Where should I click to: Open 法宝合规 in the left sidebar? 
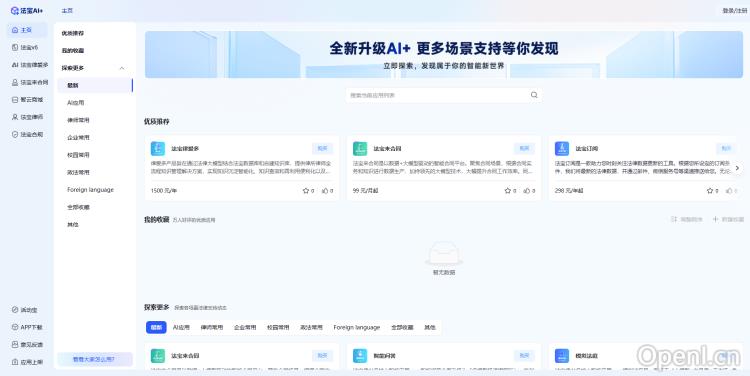(x=27, y=134)
